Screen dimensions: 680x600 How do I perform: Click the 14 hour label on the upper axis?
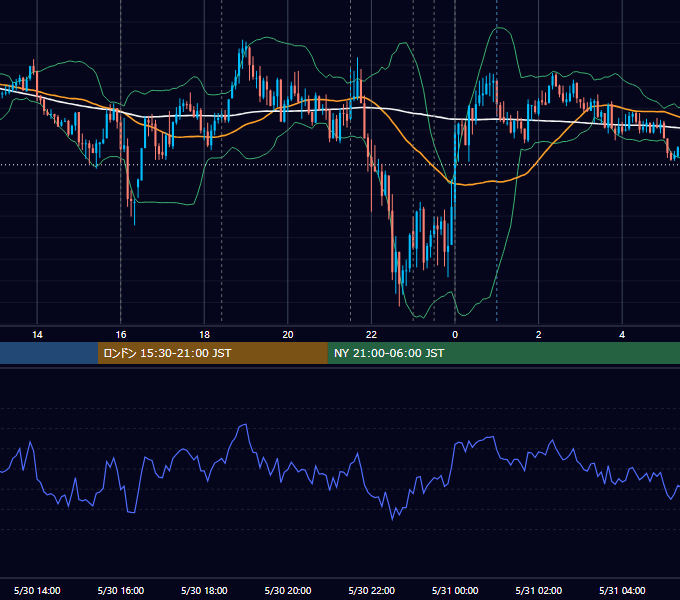tap(37, 335)
